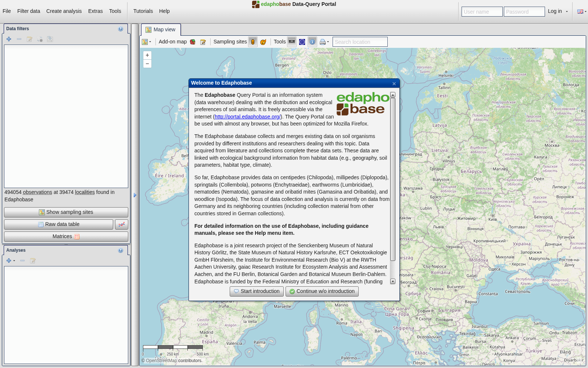Click the Data filters panel title
This screenshot has width=588, height=368.
coord(18,29)
